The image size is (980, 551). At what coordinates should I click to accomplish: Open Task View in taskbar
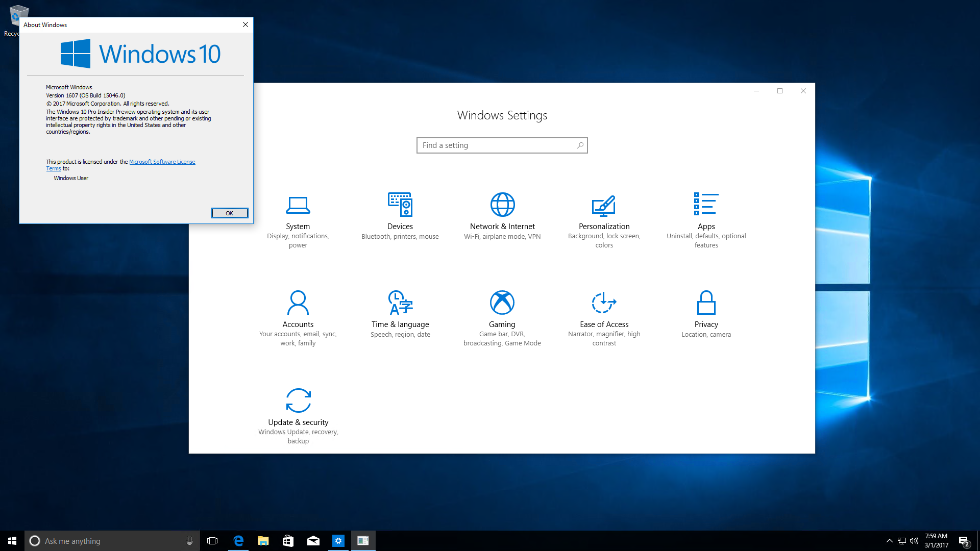point(212,541)
